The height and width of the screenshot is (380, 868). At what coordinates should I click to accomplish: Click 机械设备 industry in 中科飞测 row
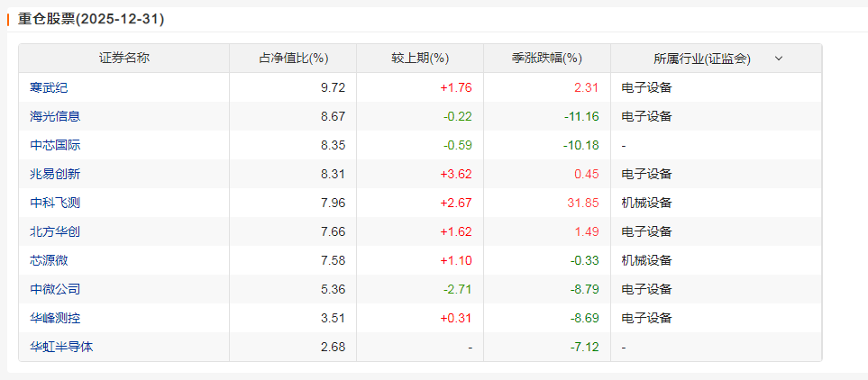pos(646,203)
